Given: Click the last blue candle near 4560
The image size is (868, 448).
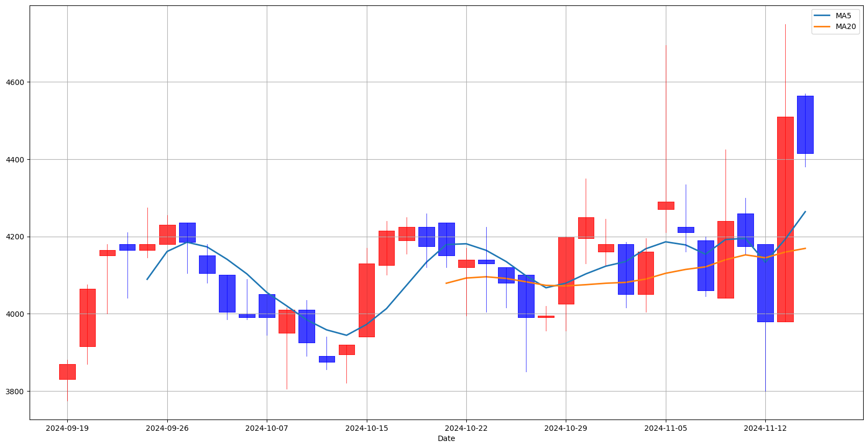Looking at the screenshot, I should (805, 125).
